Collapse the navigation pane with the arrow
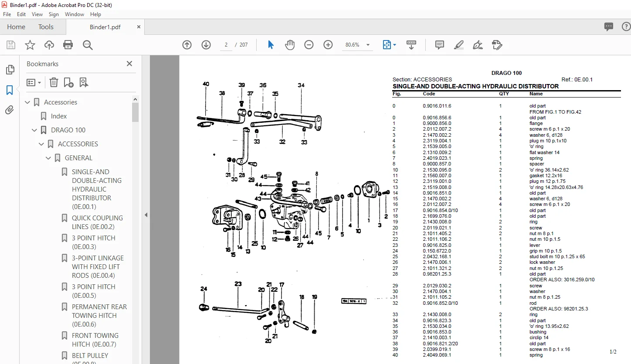The image size is (631, 364). (x=146, y=215)
